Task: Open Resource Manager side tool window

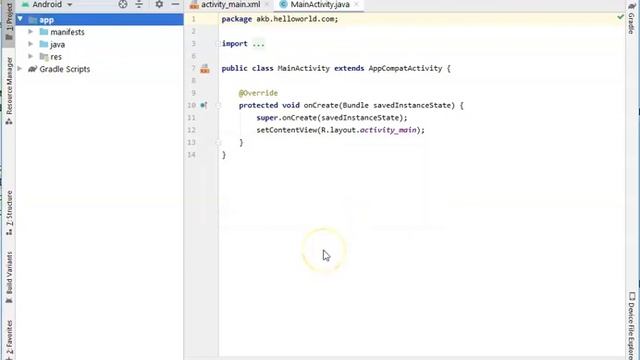Action: pyautogui.click(x=9, y=91)
